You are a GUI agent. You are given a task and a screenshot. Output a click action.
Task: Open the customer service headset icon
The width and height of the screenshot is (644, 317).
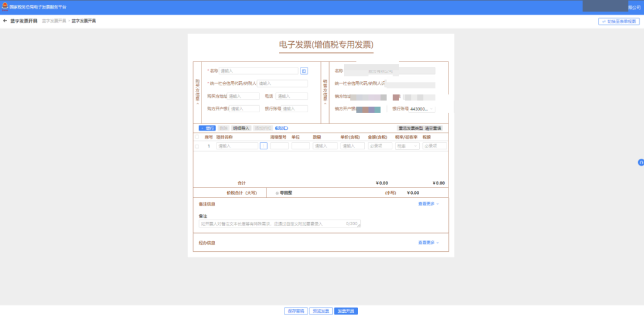(x=640, y=162)
